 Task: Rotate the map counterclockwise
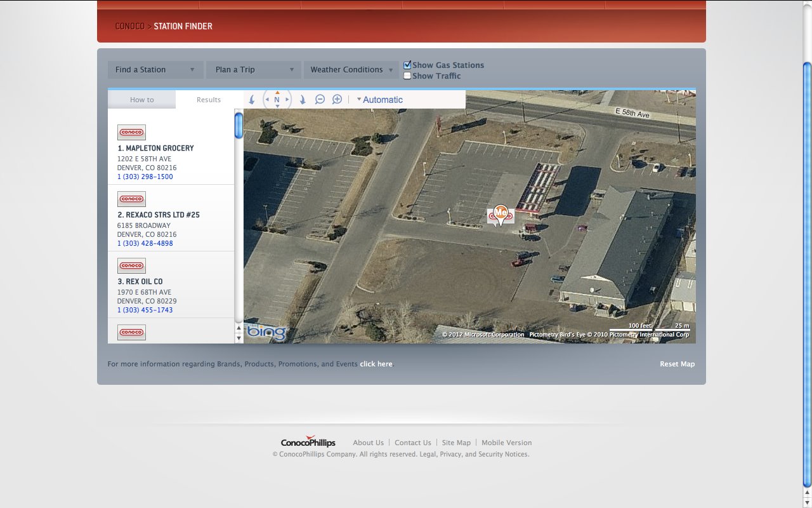(251, 100)
